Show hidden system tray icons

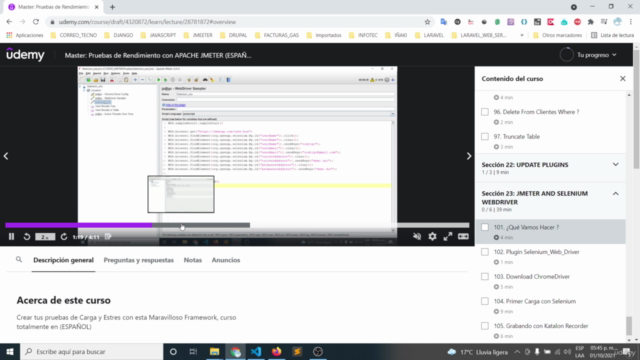pos(517,352)
